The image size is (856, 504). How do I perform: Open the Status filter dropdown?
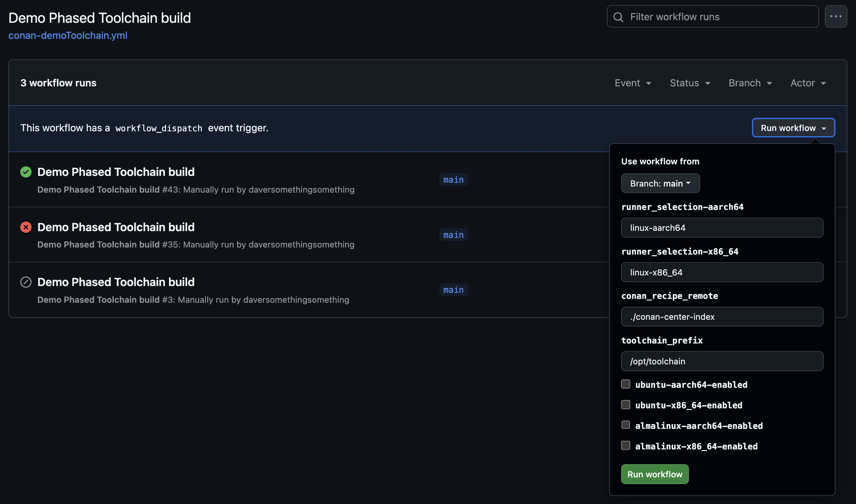pos(690,83)
